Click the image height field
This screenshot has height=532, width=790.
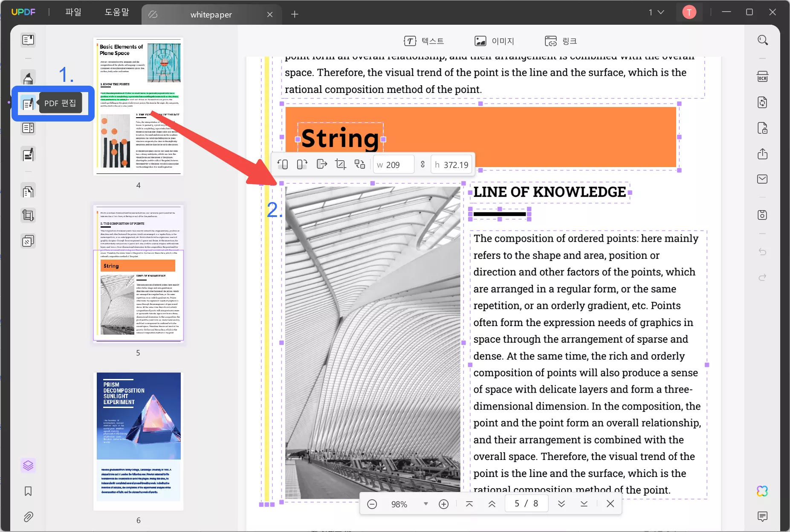(451, 165)
